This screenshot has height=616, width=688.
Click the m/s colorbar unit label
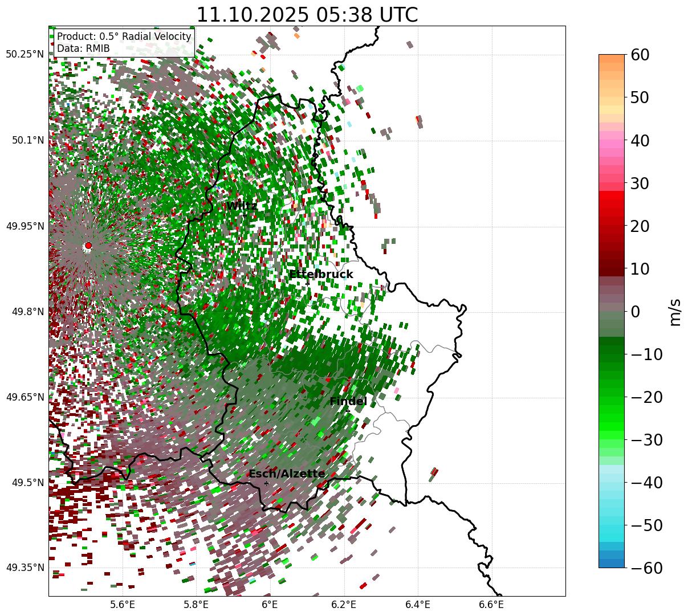[675, 311]
